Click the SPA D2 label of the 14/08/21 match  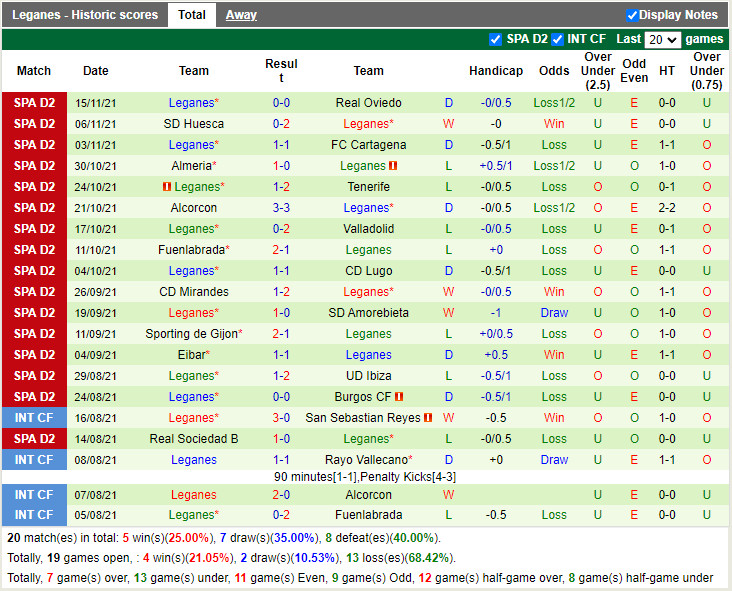coord(34,439)
